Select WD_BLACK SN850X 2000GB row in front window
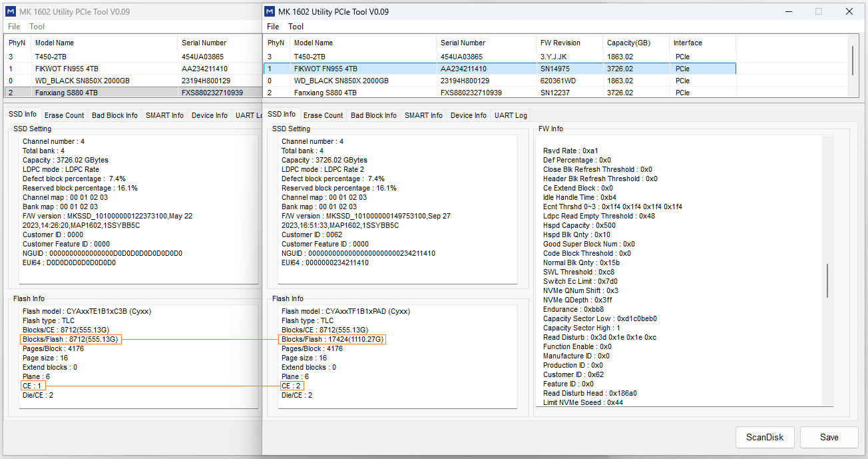Screen dimensions: 868x459 pyautogui.click(x=500, y=81)
